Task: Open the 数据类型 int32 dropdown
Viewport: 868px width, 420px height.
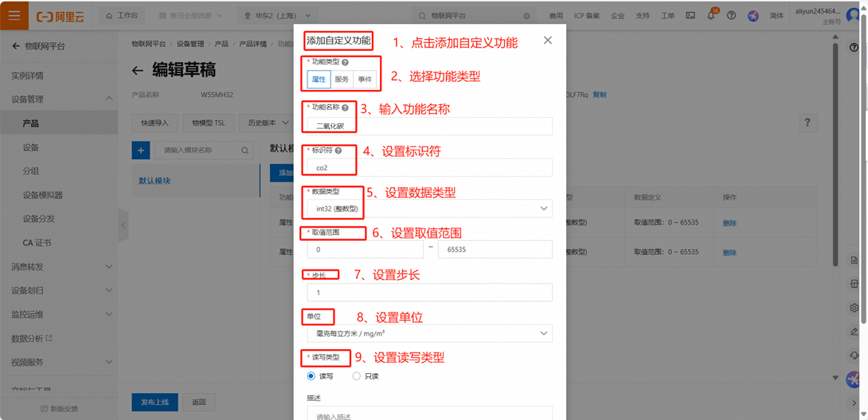Action: pos(428,208)
